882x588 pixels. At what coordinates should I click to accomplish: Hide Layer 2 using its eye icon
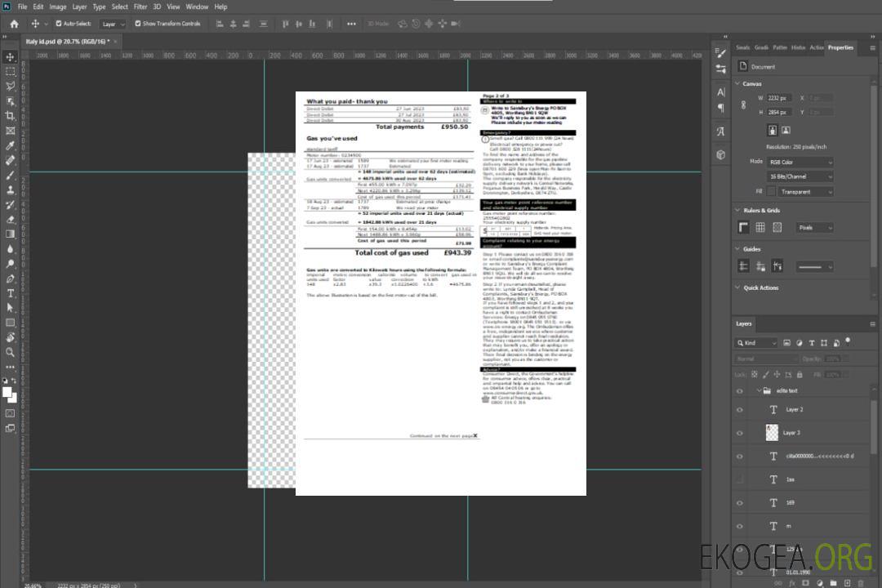740,409
